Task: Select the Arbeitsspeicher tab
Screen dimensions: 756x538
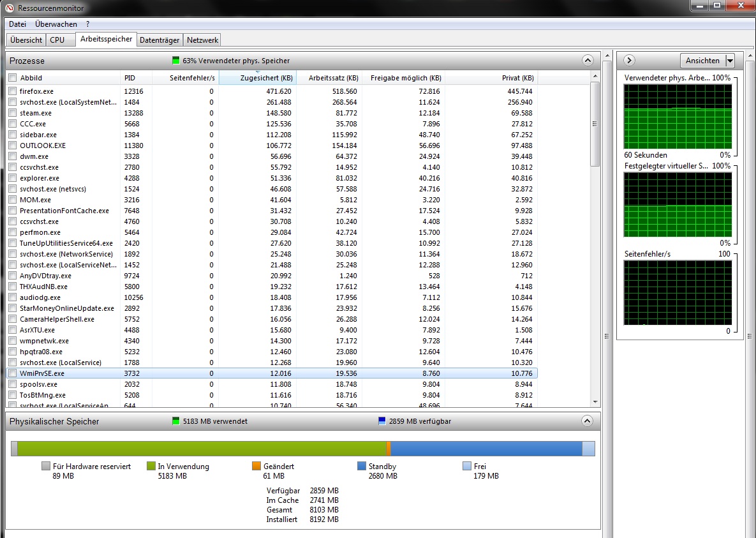Action: pyautogui.click(x=106, y=39)
